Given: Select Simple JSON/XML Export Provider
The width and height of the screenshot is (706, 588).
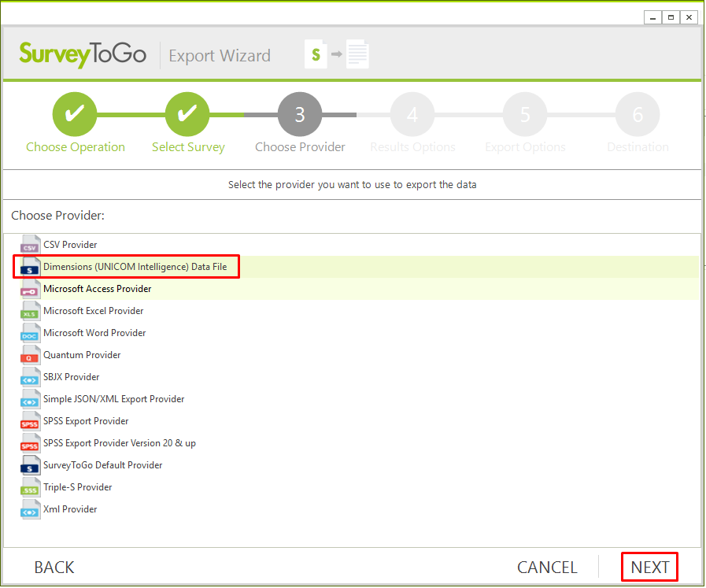Looking at the screenshot, I should tap(114, 399).
